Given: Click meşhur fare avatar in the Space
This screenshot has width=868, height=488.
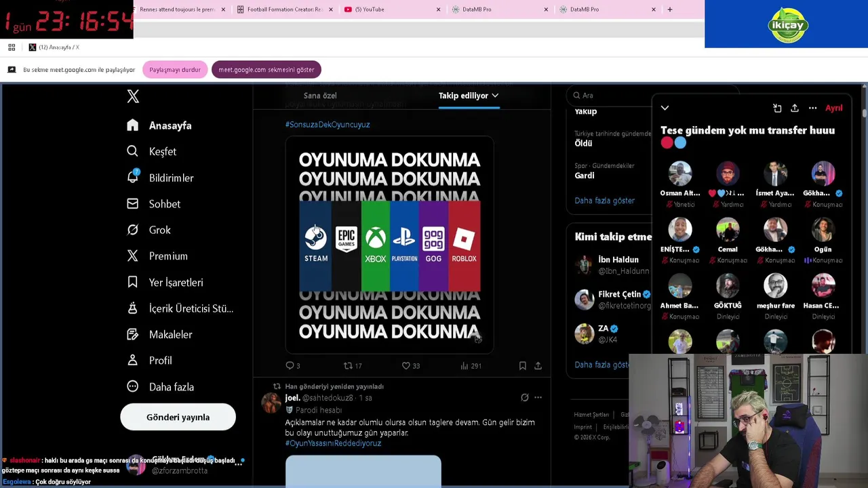Looking at the screenshot, I should 775,286.
